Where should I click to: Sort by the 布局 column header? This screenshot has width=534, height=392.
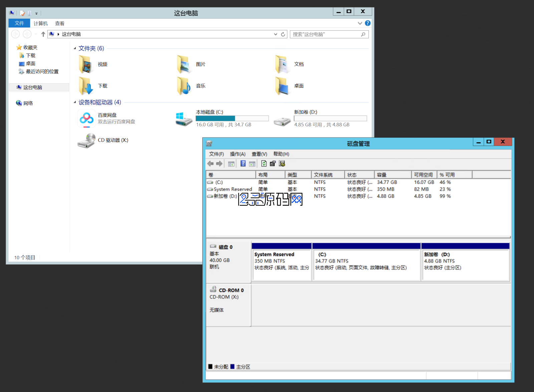[x=270, y=175]
